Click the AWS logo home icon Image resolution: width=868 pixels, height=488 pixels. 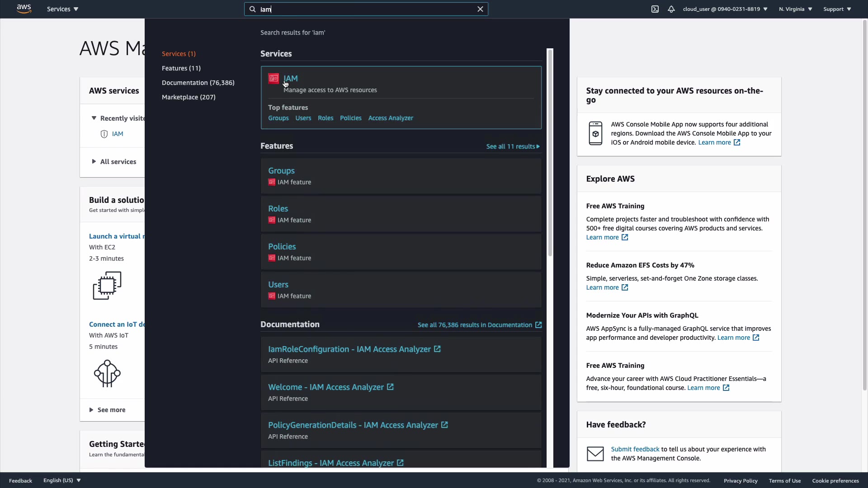(x=24, y=9)
